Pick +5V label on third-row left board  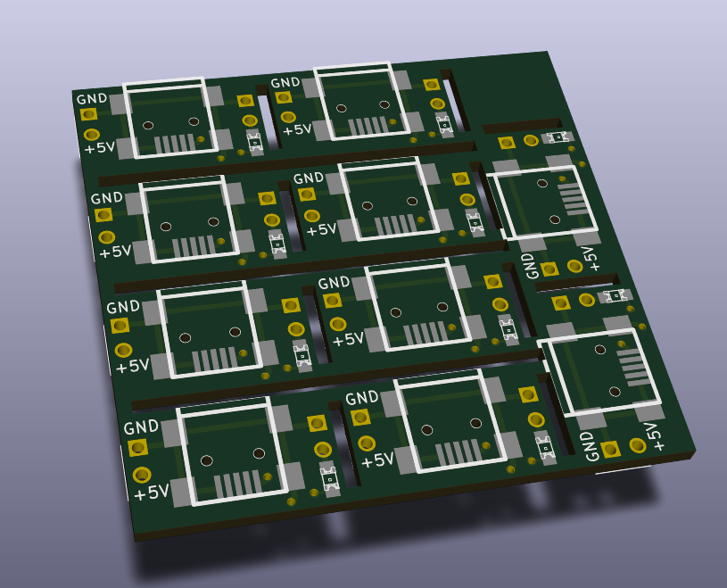click(x=133, y=366)
